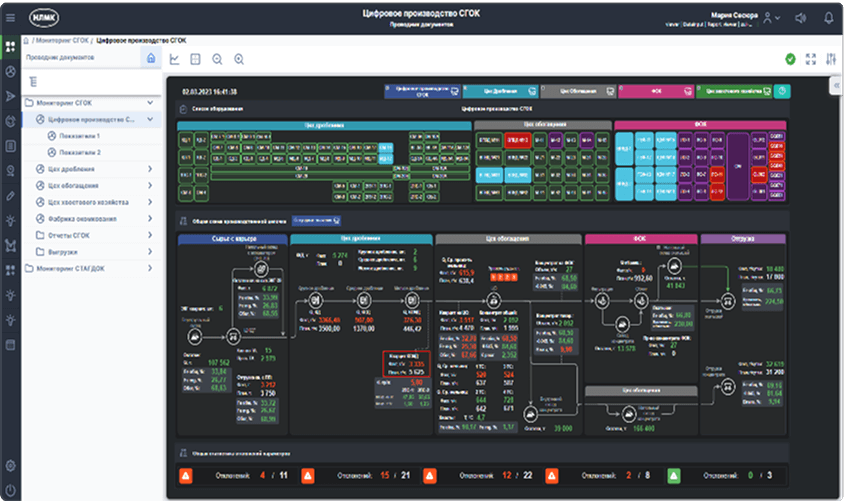Screen dimensions: 844x501
Task: Click the green checkmark status indicator
Action: (x=791, y=59)
